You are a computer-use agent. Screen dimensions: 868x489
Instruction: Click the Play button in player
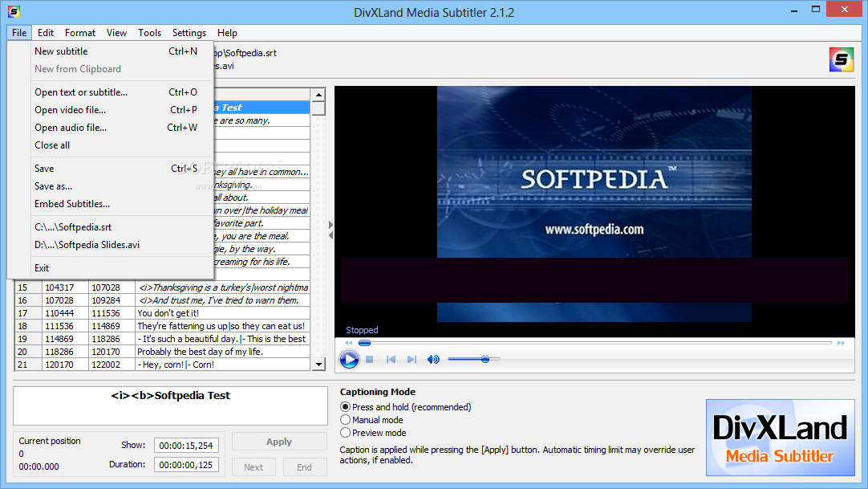point(349,360)
